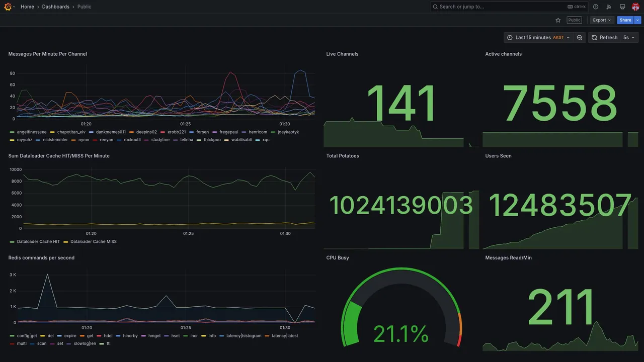
Task: Click the Refresh dashboard button
Action: coord(604,38)
